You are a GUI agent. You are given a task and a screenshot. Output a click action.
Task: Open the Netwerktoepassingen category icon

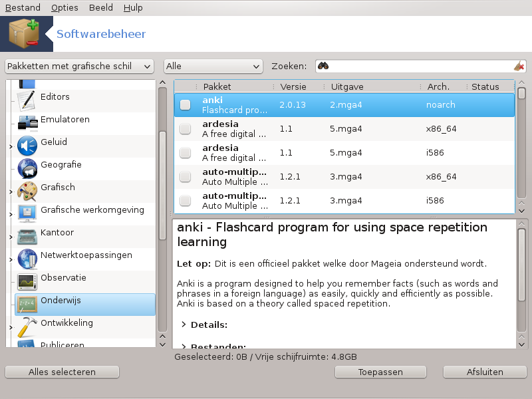(x=27, y=258)
